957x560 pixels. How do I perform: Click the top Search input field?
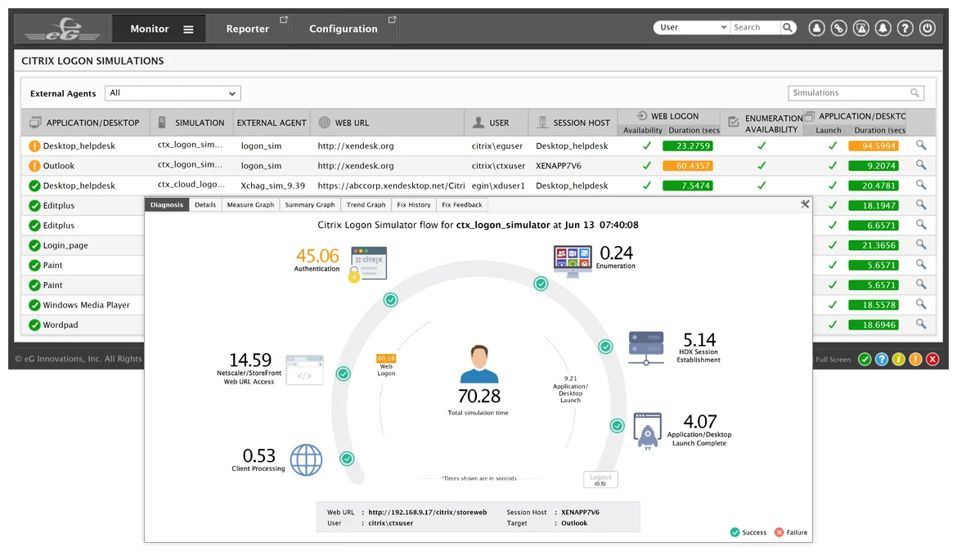click(x=756, y=28)
